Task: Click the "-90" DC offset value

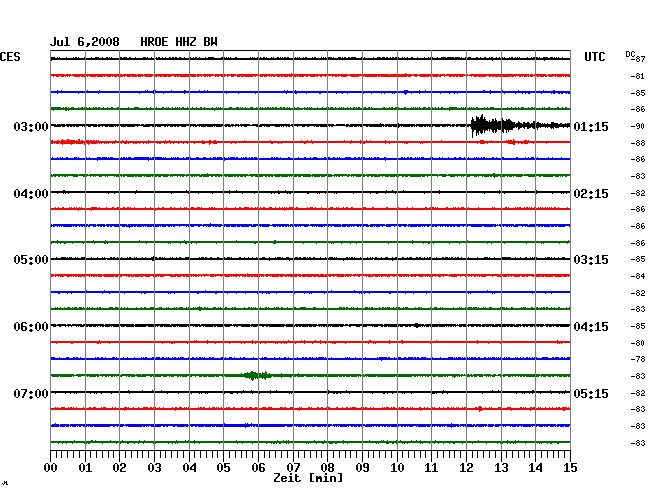Action: [x=638, y=126]
